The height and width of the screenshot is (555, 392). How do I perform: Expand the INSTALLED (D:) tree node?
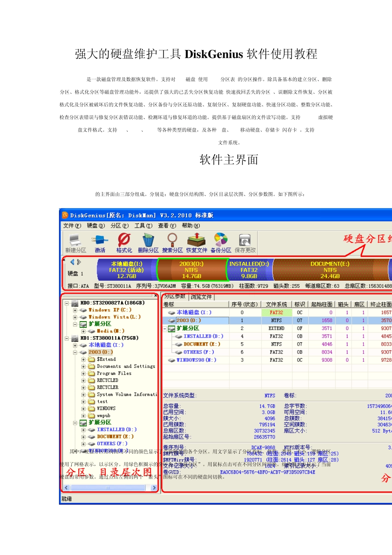coord(83,429)
